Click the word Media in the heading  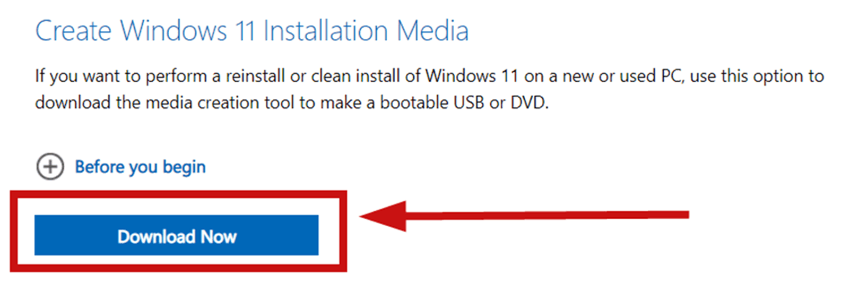(433, 30)
